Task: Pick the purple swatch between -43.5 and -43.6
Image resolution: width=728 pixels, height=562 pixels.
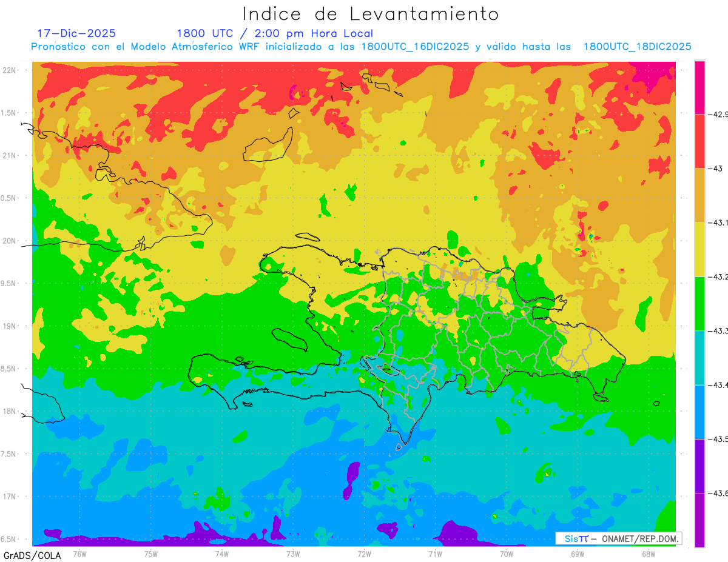Action: (699, 466)
